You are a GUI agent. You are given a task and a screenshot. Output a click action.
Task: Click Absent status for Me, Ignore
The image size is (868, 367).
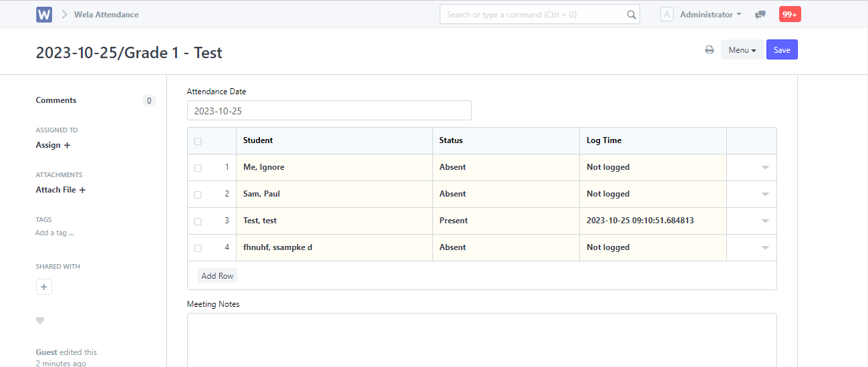[x=506, y=167]
